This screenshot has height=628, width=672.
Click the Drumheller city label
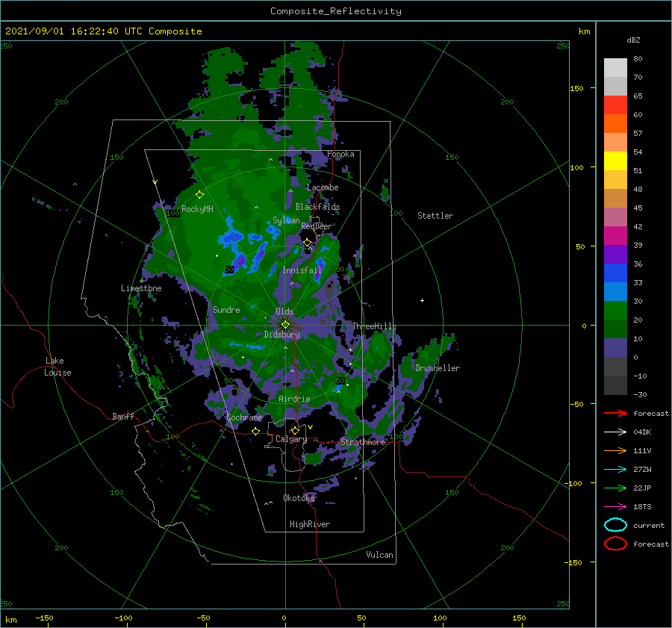pos(438,368)
